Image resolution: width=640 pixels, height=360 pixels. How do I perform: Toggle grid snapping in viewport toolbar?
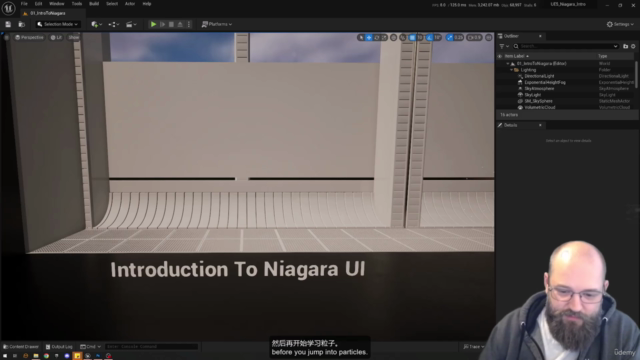click(x=412, y=38)
